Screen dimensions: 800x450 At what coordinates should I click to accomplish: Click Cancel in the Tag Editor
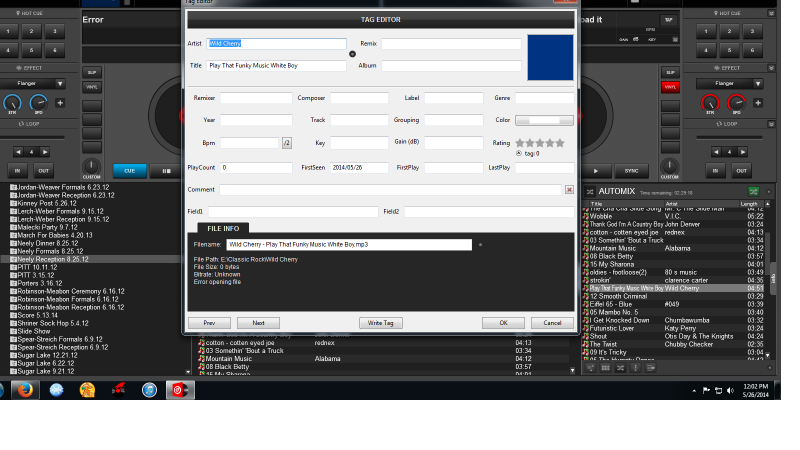552,323
